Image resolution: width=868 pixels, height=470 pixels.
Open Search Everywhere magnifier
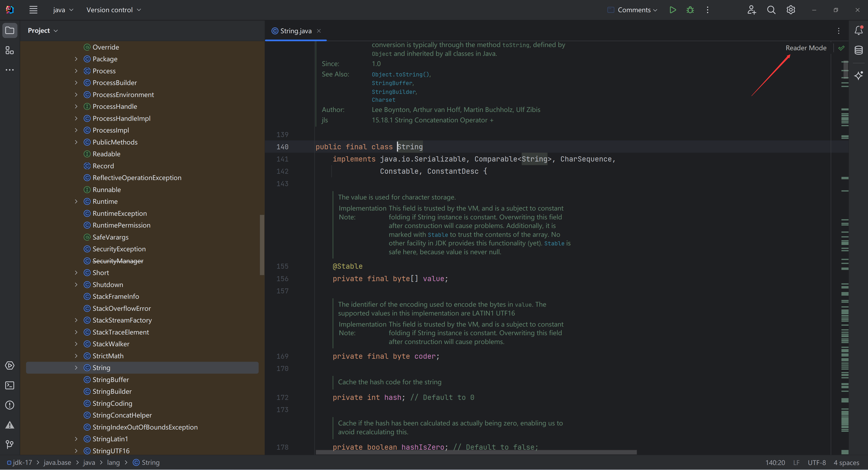coord(771,10)
